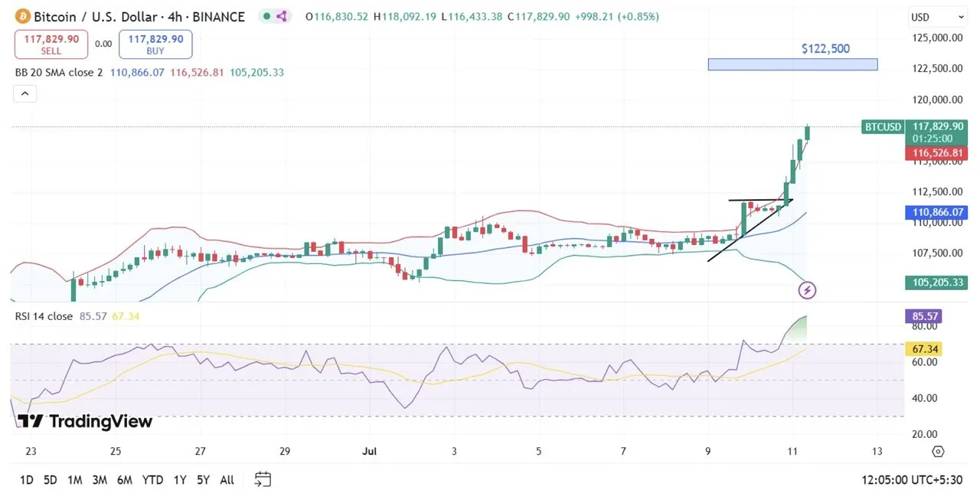Viewport: 980px width, 503px height.
Task: Open chart settings hexagon gear icon
Action: [x=938, y=451]
